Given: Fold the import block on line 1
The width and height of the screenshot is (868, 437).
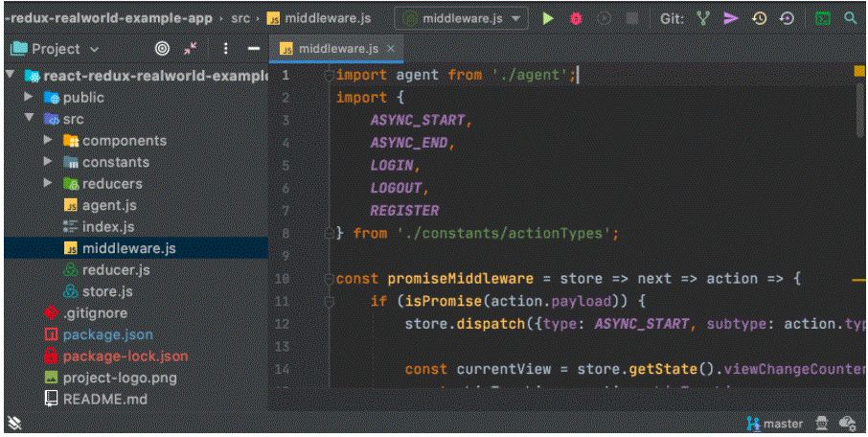Looking at the screenshot, I should coord(330,75).
